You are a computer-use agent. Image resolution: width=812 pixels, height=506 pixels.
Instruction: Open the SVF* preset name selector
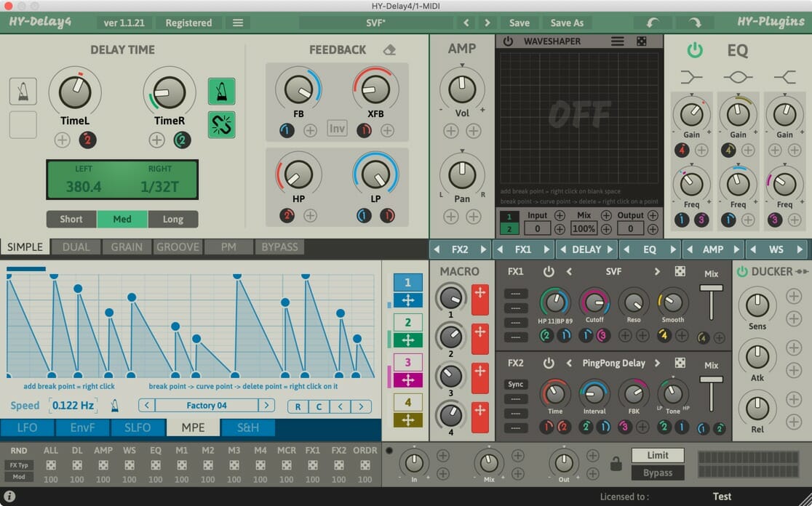point(375,23)
